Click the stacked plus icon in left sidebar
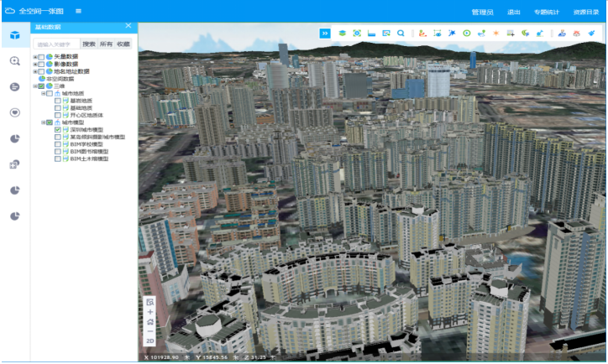 [x=15, y=164]
